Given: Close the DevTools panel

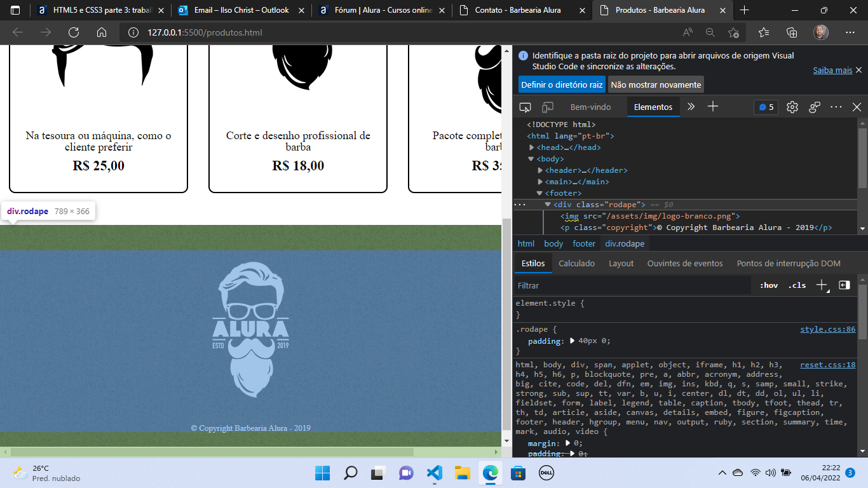Looking at the screenshot, I should [x=857, y=107].
